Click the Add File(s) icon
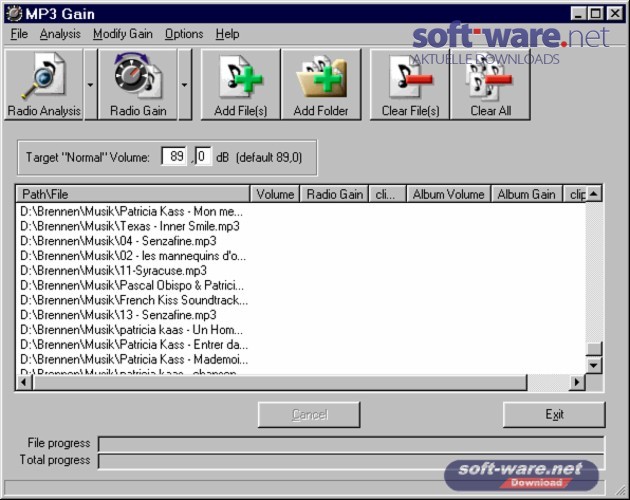The height and width of the screenshot is (500, 630). pyautogui.click(x=240, y=84)
